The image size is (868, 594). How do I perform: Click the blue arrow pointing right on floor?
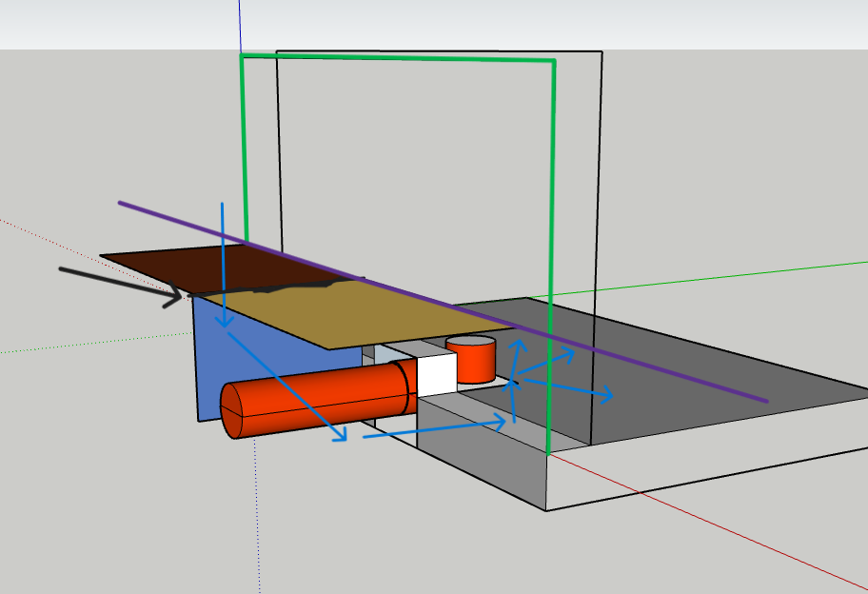[568, 387]
